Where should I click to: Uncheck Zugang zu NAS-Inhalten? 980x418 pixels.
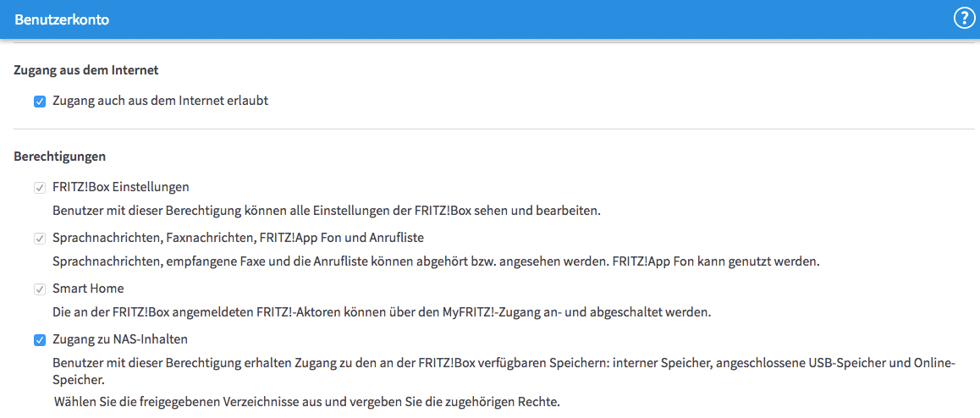coord(40,340)
